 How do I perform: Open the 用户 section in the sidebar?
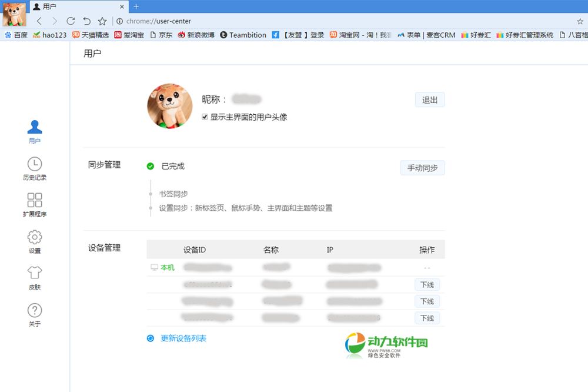point(35,131)
